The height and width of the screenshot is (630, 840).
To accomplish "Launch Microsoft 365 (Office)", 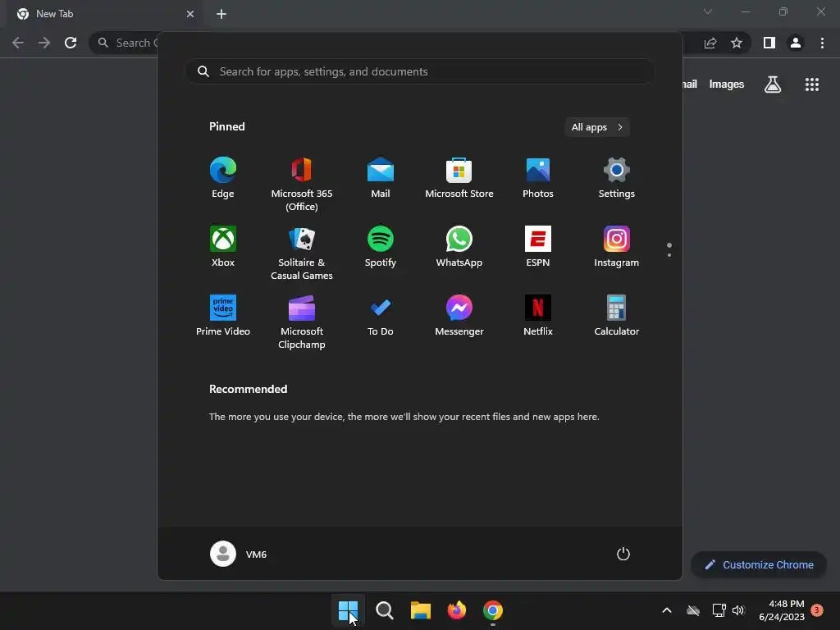I will pos(302,185).
